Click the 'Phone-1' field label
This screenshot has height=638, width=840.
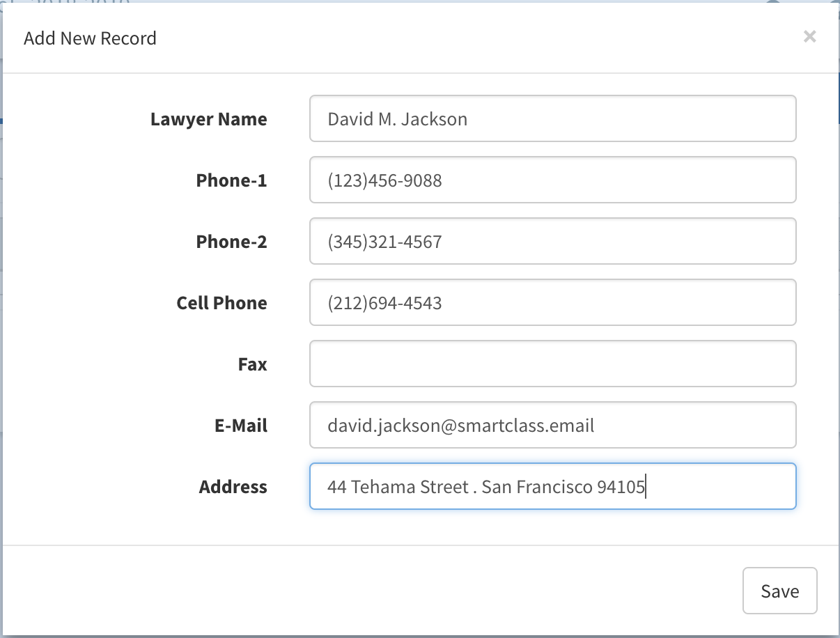231,180
